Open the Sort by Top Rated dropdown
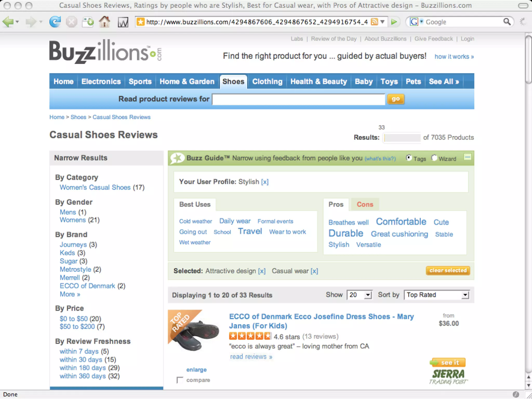 coord(437,295)
